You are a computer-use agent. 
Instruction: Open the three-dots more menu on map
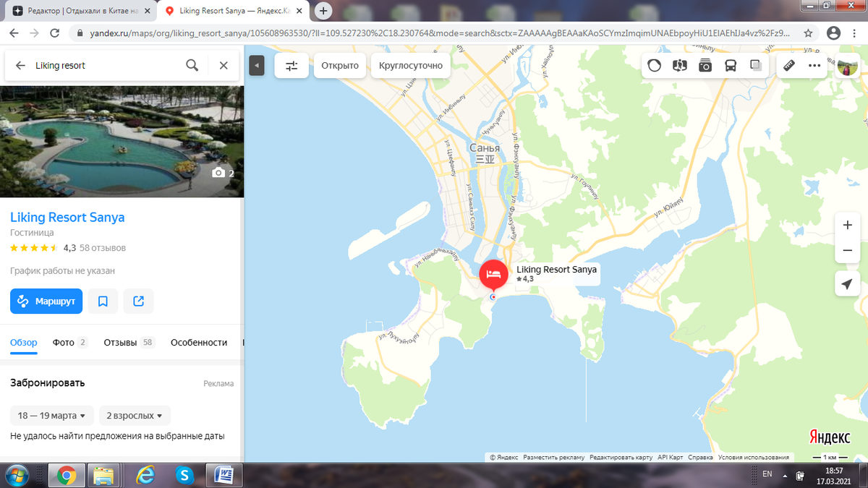814,65
